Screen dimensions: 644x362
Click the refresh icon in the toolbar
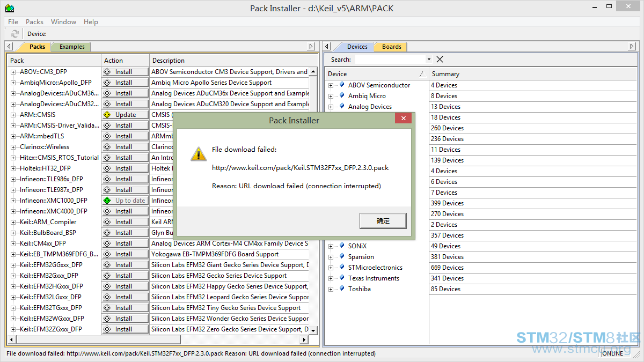coord(15,34)
